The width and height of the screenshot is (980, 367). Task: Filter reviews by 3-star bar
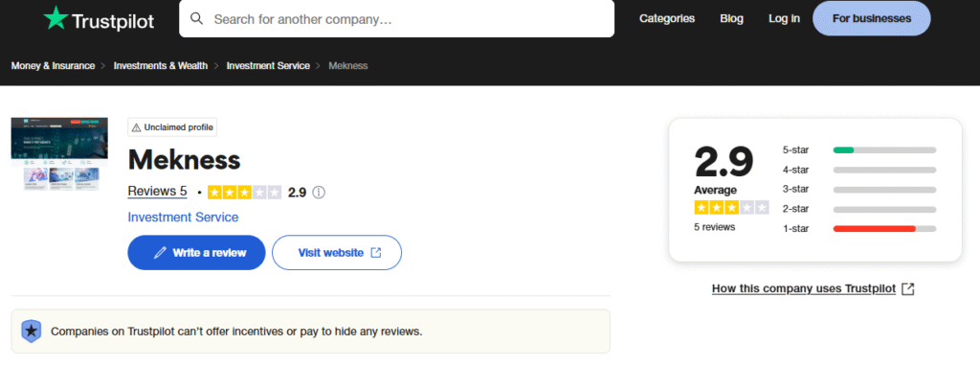pyautogui.click(x=884, y=189)
